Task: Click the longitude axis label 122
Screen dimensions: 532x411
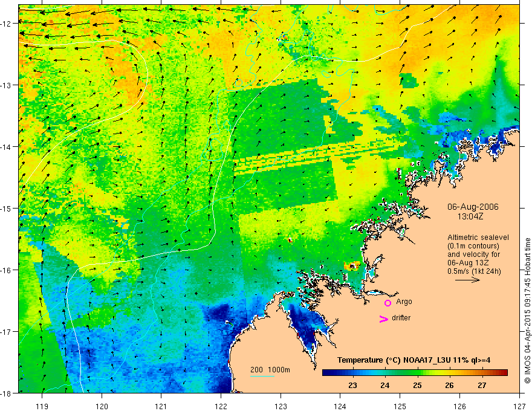Action: [x=221, y=406]
